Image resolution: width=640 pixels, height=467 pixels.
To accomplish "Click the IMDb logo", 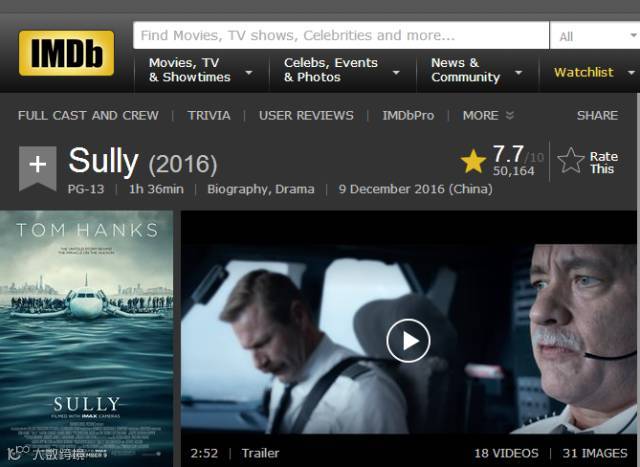I will (x=66, y=53).
